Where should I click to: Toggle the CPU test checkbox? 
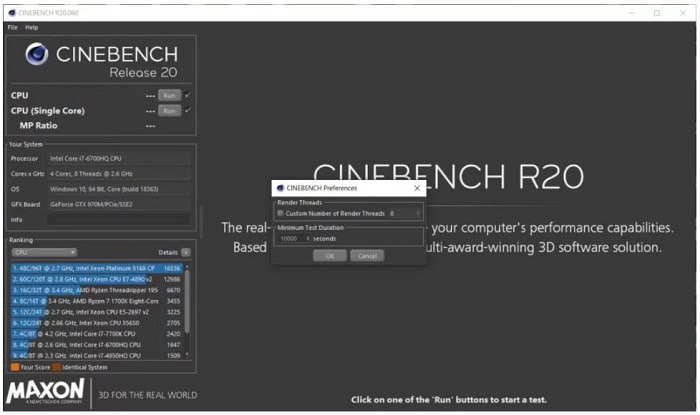point(188,95)
